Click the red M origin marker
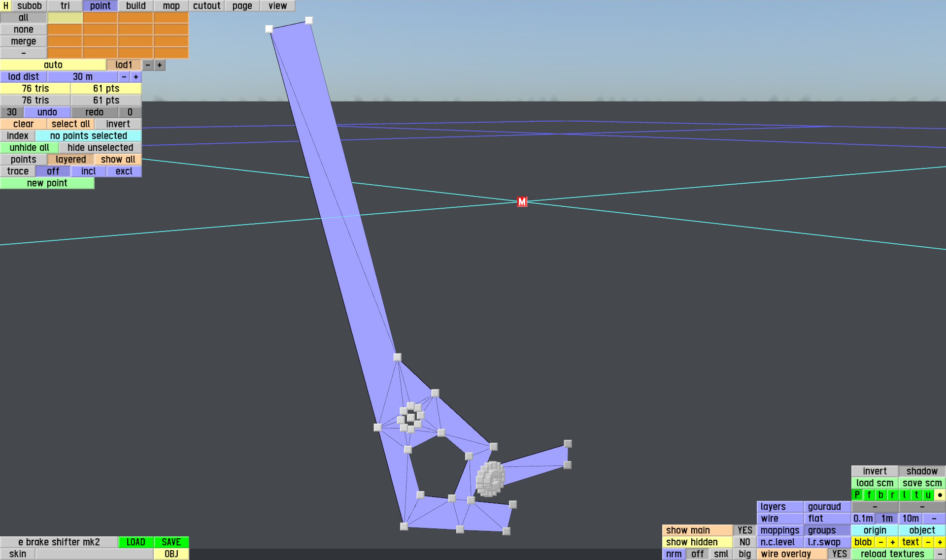The image size is (946, 560). (x=522, y=202)
